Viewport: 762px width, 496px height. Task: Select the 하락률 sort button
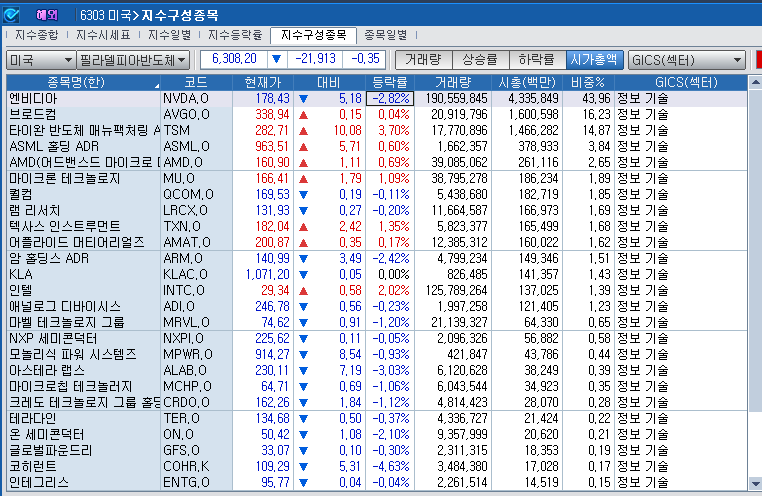pyautogui.click(x=537, y=60)
